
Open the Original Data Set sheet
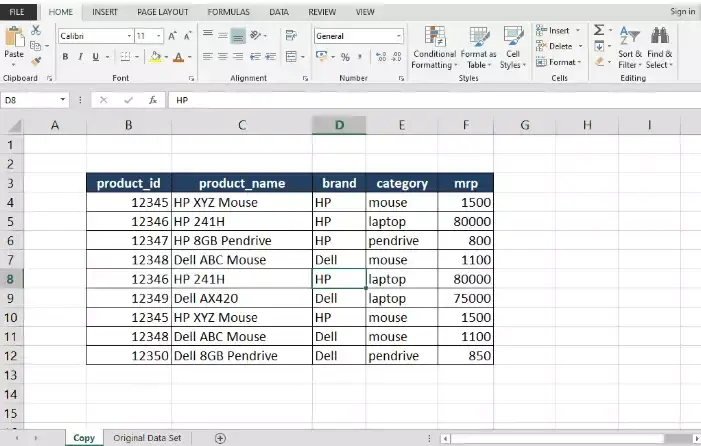tap(147, 438)
